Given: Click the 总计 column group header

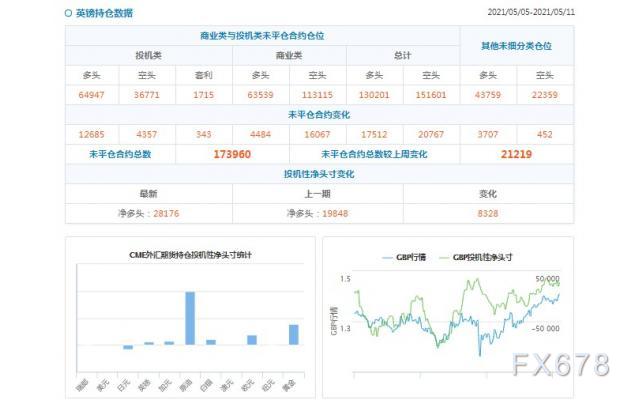Looking at the screenshot, I should tap(402, 56).
